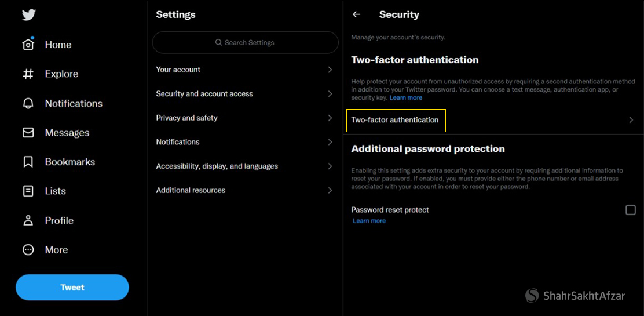This screenshot has height=316, width=644.
Task: Open Two-factor authentication chevron arrow
Action: coord(631,120)
